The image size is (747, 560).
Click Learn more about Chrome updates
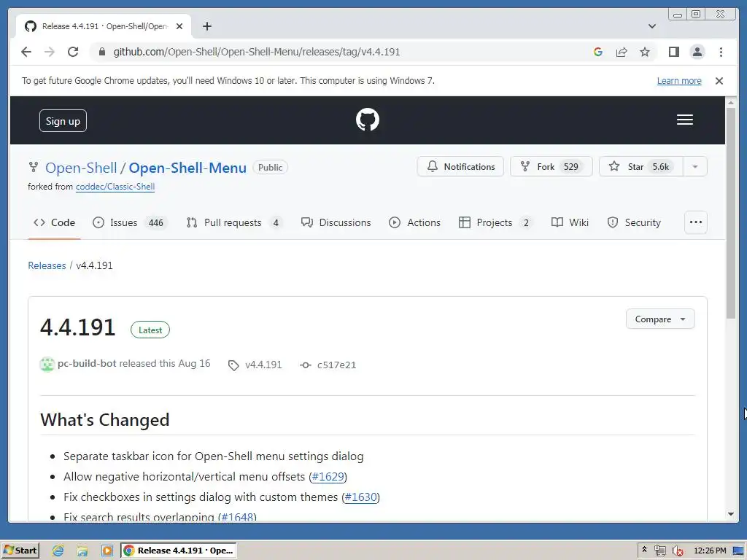point(679,81)
